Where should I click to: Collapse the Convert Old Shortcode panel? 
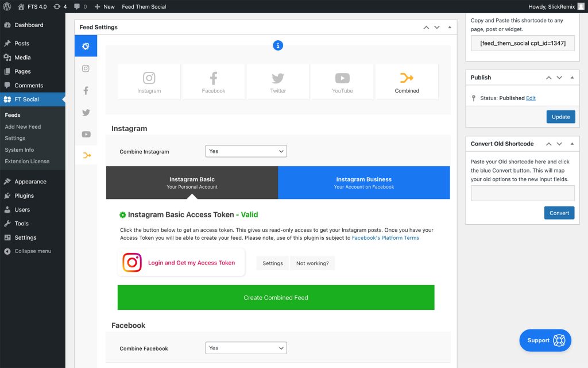572,144
